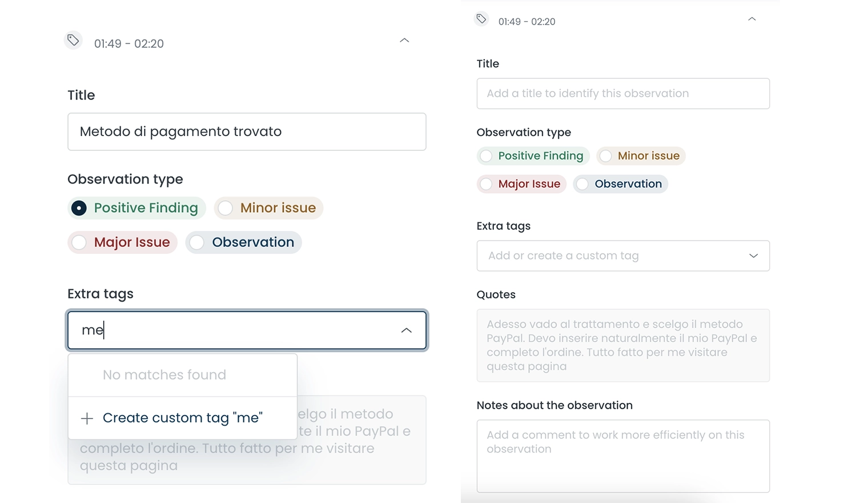Collapse the right observation panel chevron
The width and height of the screenshot is (868, 503).
[x=752, y=19]
